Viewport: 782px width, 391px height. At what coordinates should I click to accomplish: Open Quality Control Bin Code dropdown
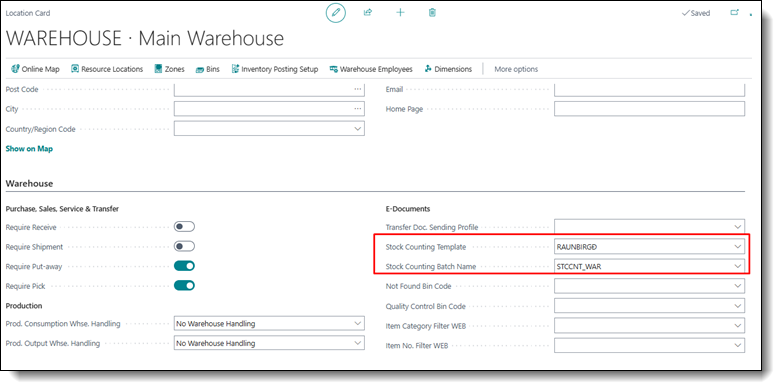point(738,306)
